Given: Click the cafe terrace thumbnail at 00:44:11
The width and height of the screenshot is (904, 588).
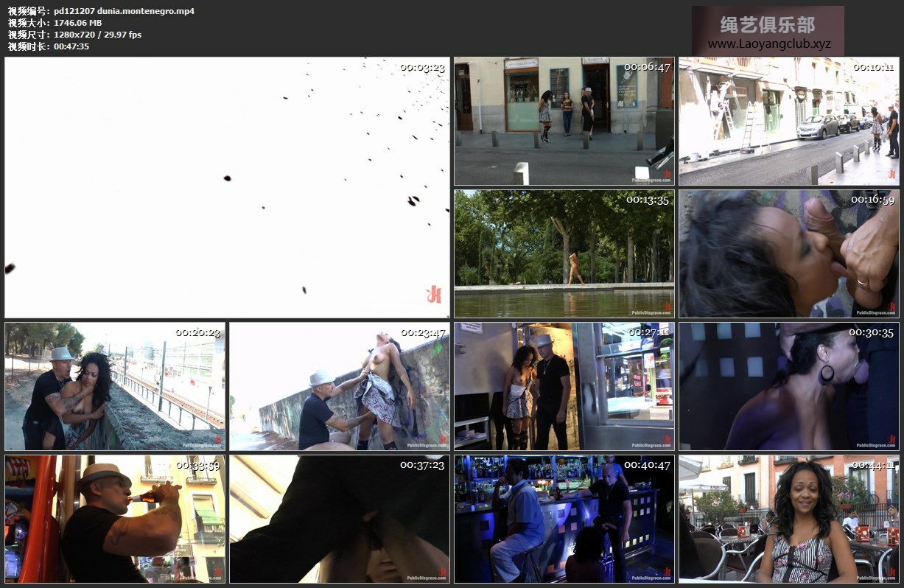Looking at the screenshot, I should (788, 519).
